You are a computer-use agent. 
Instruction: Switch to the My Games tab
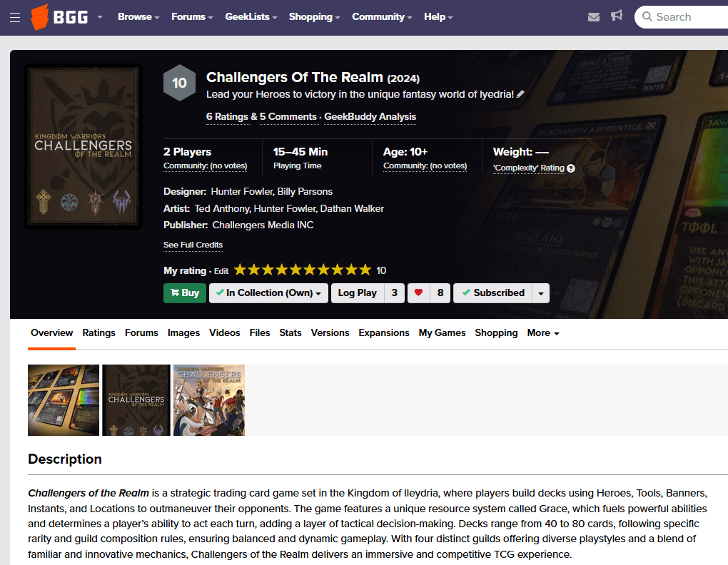(442, 333)
